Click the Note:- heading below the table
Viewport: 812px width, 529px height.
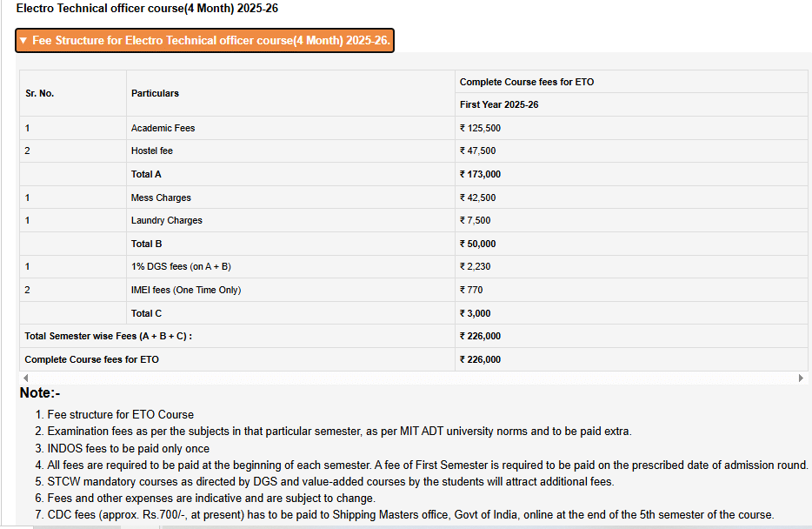(x=40, y=393)
